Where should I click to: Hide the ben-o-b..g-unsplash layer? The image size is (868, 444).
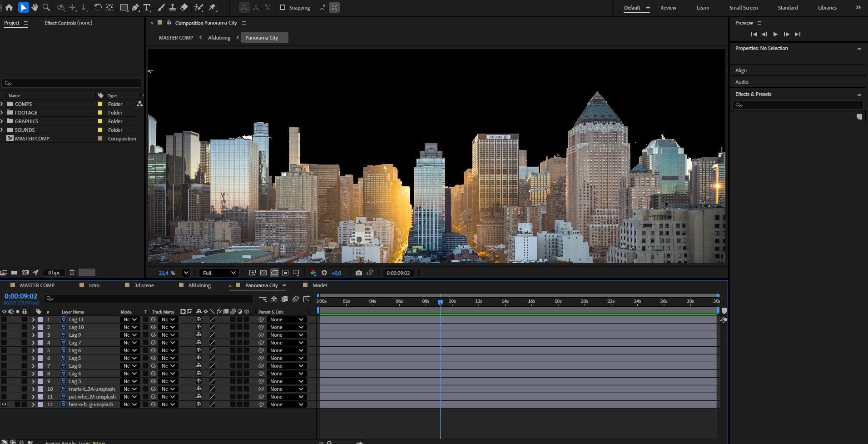pos(4,404)
